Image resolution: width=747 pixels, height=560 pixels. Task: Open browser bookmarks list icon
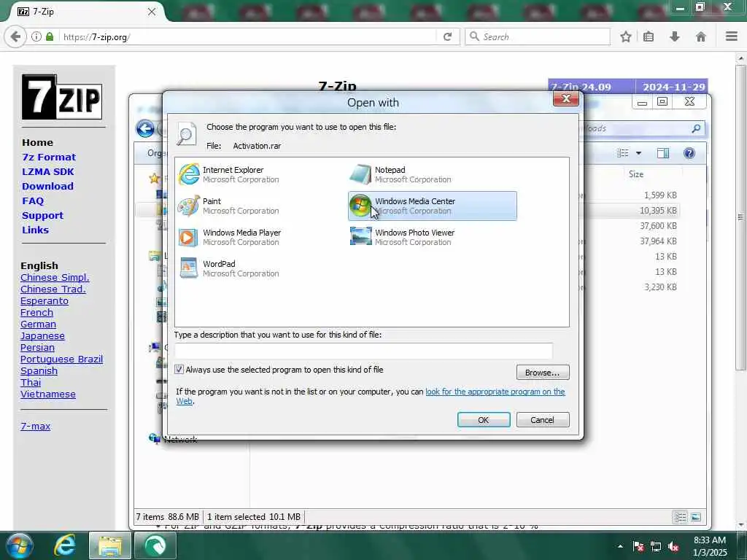[649, 36]
